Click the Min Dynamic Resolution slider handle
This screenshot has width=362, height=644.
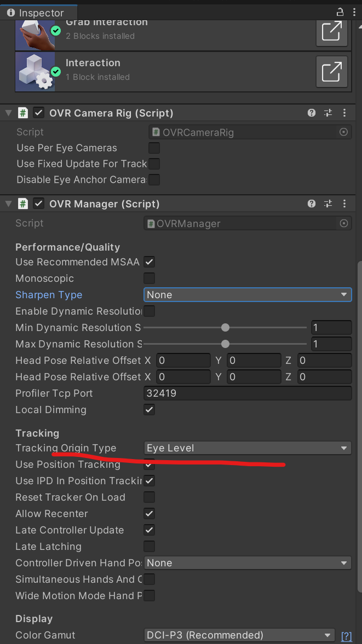pyautogui.click(x=225, y=327)
